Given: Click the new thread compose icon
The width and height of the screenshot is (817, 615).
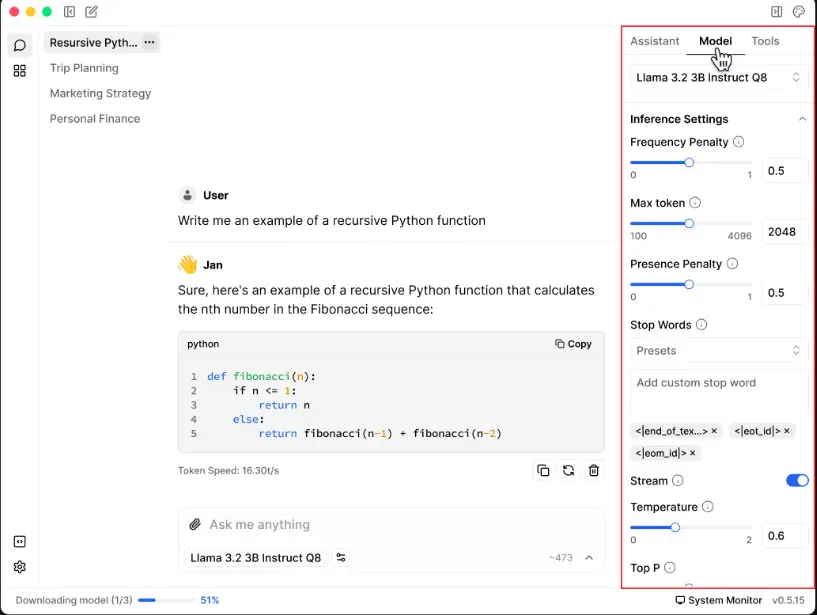Looking at the screenshot, I should [92, 12].
